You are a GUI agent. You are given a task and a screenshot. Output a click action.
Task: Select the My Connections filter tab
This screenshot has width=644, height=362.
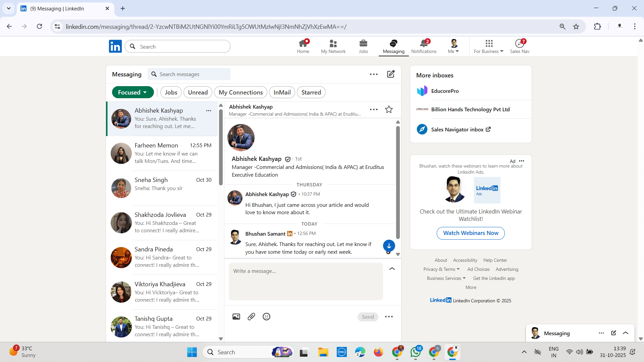point(240,92)
